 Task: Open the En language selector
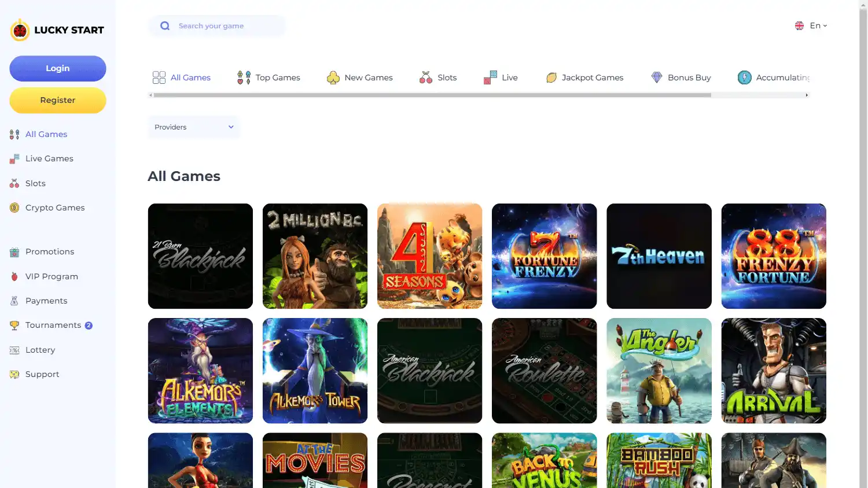click(x=811, y=26)
